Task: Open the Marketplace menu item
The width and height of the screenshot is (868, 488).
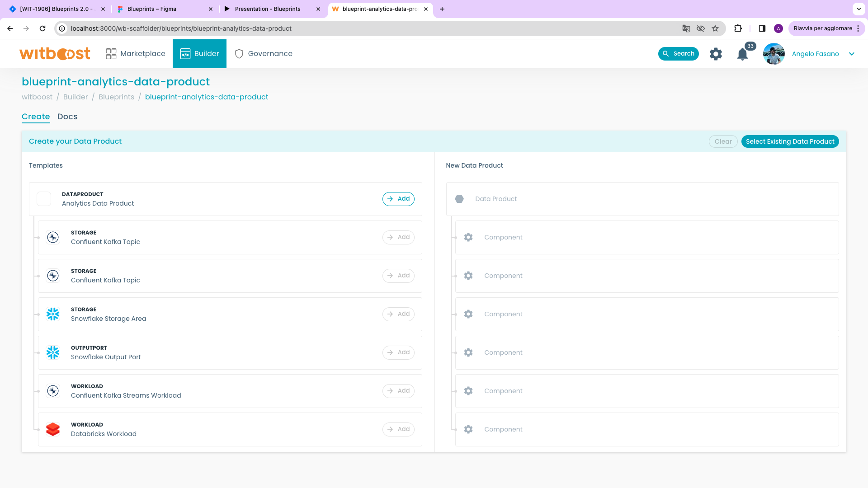Action: pos(136,54)
